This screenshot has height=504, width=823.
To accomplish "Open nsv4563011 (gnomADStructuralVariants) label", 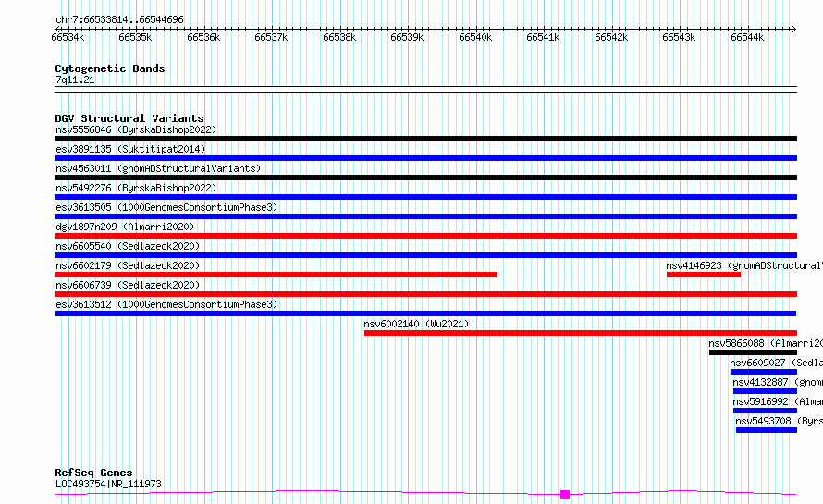I will (158, 168).
